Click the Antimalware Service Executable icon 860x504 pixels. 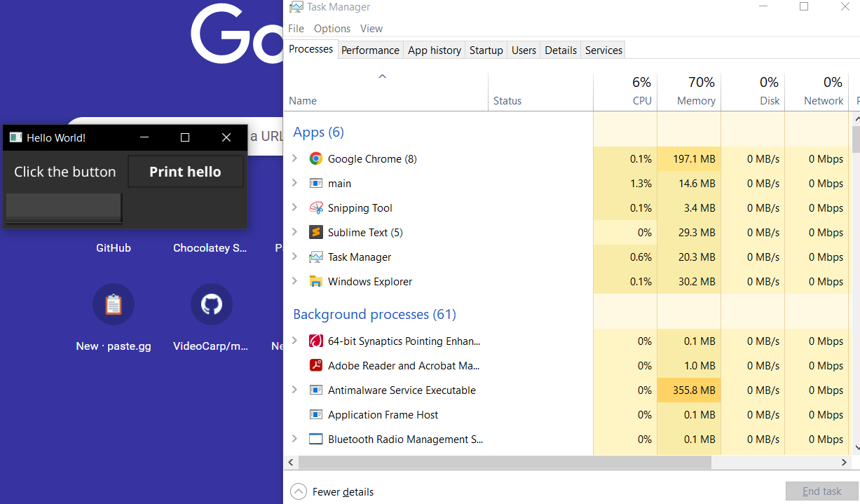316,390
